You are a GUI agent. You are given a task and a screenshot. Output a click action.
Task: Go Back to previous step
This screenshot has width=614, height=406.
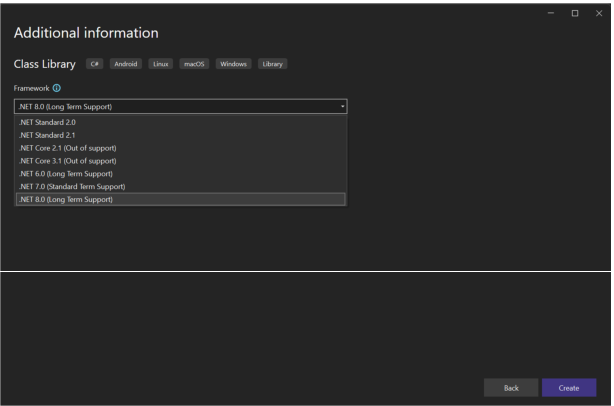click(x=511, y=388)
